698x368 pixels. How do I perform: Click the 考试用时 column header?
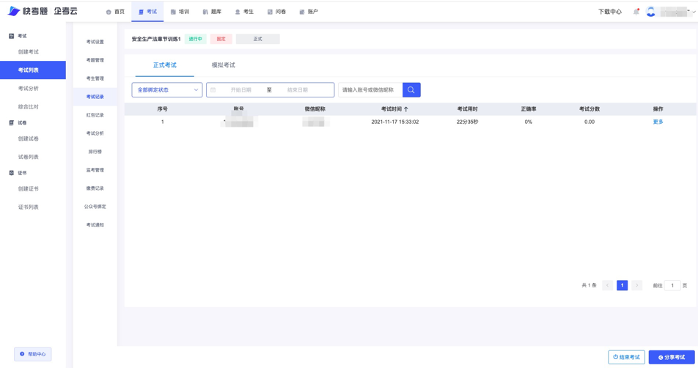(x=467, y=109)
